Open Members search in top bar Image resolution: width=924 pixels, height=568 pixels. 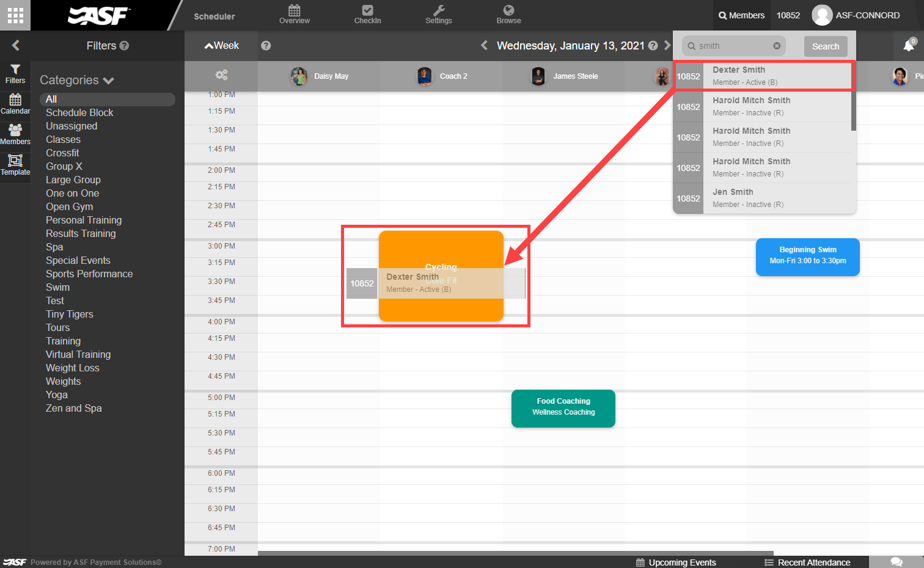tap(741, 15)
